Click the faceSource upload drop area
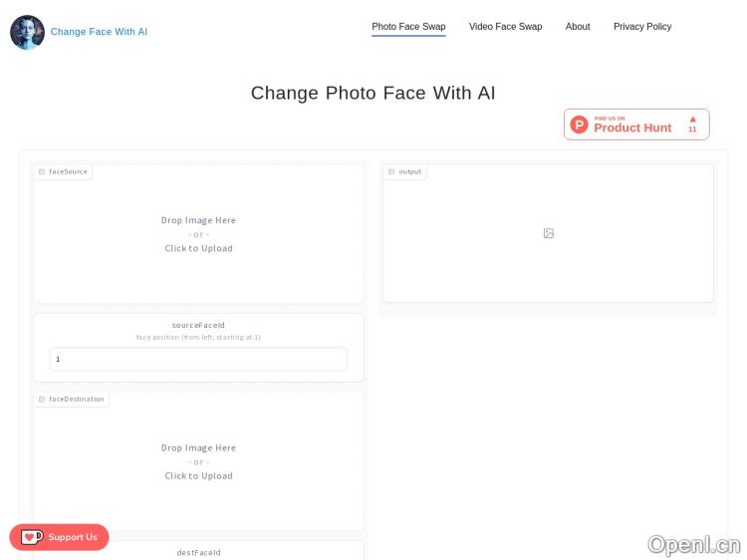Screen dimensions: 747x560 tap(198, 234)
